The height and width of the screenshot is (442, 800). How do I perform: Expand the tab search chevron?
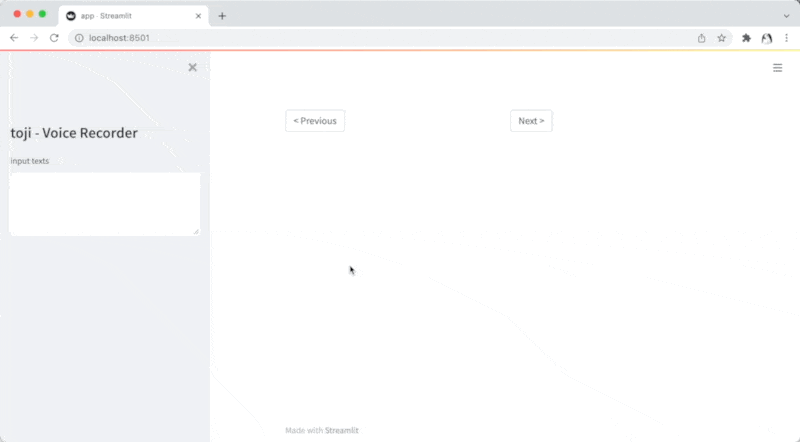tap(786, 16)
